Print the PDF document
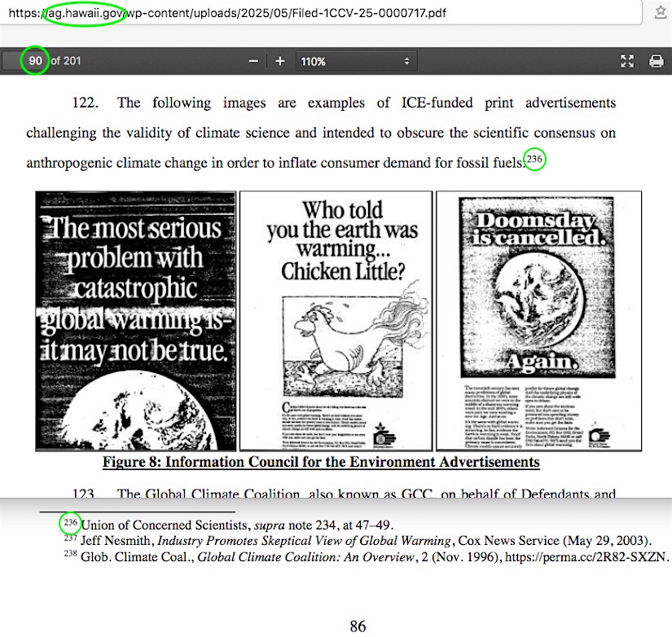The width and height of the screenshot is (672, 637). pyautogui.click(x=656, y=61)
